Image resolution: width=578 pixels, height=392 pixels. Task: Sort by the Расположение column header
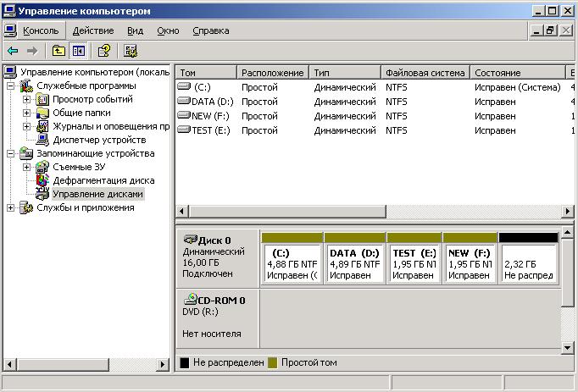pos(273,73)
